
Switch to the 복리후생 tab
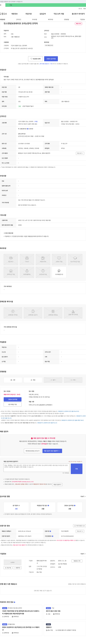click(51, 19)
